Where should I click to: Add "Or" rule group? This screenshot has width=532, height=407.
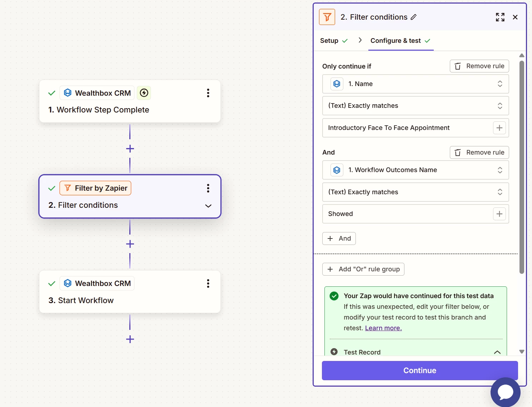click(x=363, y=269)
